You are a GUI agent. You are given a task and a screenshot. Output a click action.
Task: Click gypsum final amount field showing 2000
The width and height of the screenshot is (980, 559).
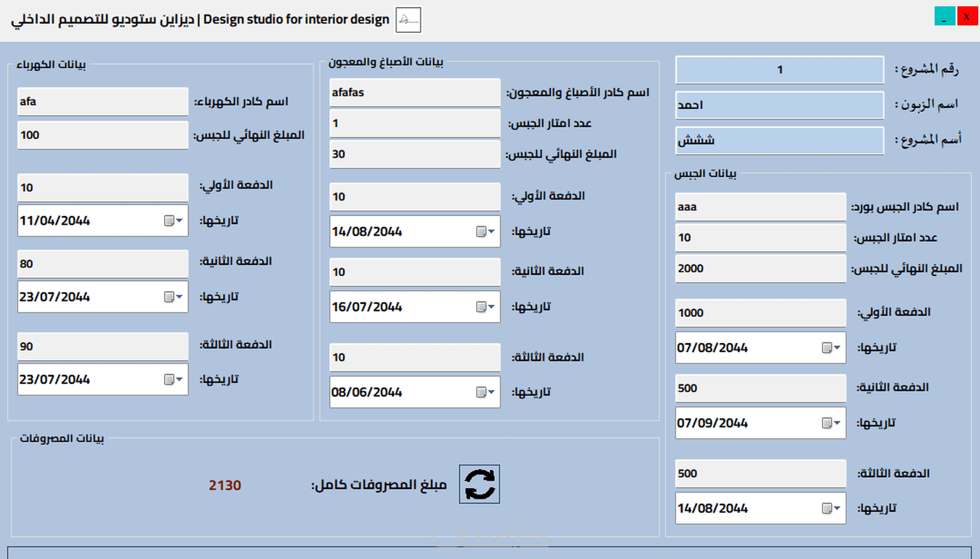tap(760, 269)
